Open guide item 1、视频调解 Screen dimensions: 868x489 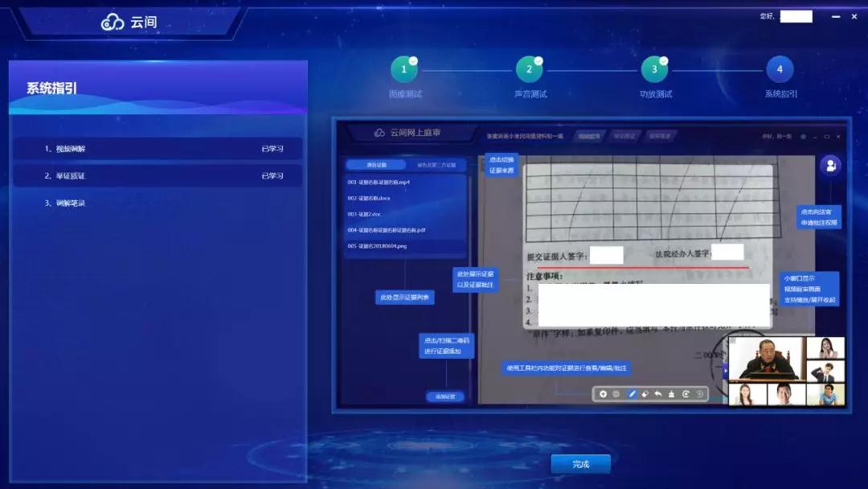[x=158, y=149]
